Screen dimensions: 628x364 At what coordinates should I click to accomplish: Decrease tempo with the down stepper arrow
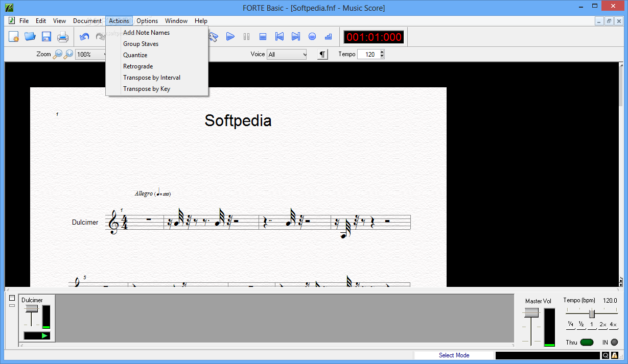[x=382, y=57]
